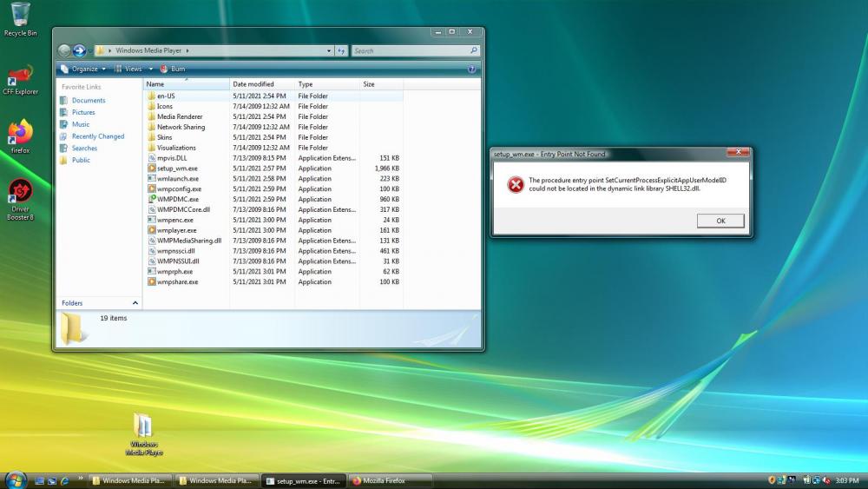868x489 pixels.
Task: Expand the address bar history dropdown
Action: (x=329, y=51)
